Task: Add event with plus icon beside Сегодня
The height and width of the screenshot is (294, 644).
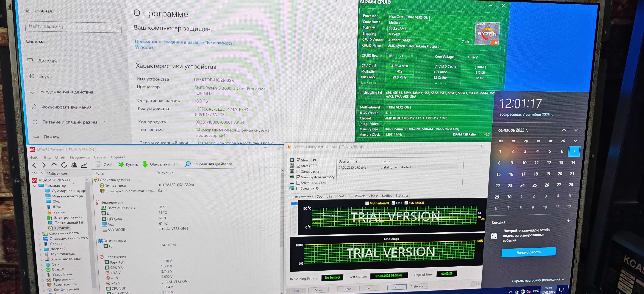Action: coord(569,220)
